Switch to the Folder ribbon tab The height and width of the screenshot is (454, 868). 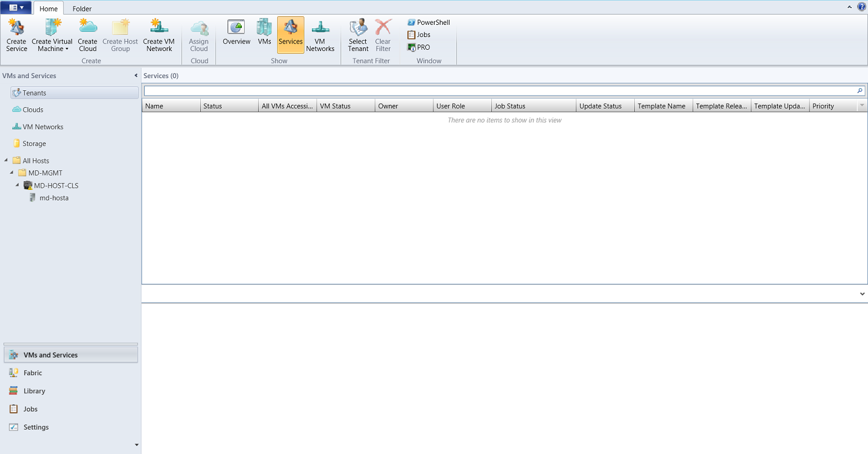coord(82,8)
